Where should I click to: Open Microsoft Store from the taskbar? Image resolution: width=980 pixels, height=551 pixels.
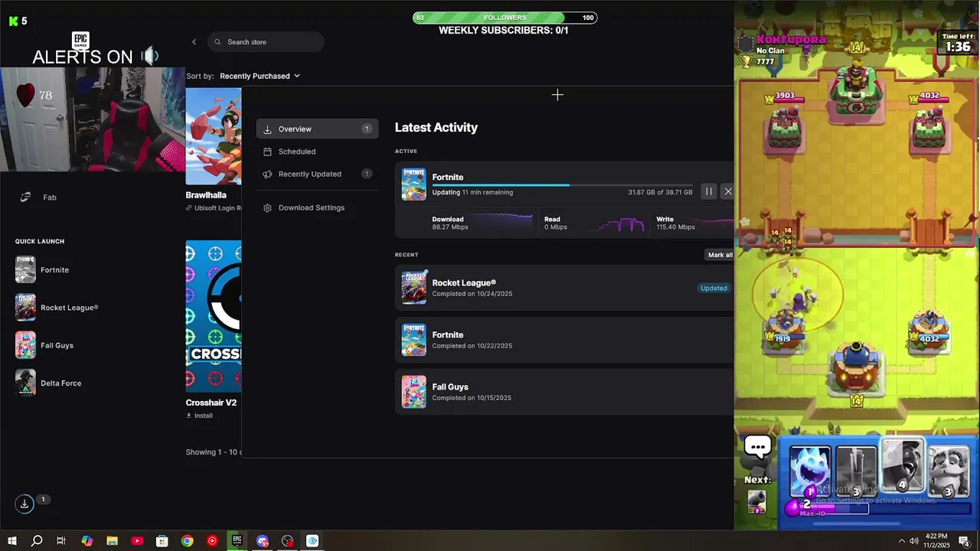(x=162, y=541)
